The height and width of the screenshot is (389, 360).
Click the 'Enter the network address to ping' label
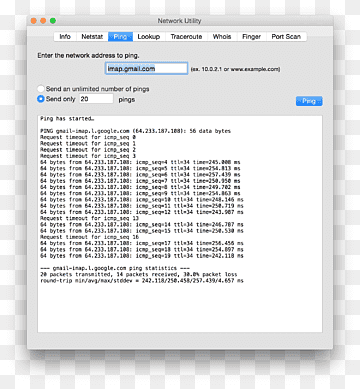click(x=88, y=56)
